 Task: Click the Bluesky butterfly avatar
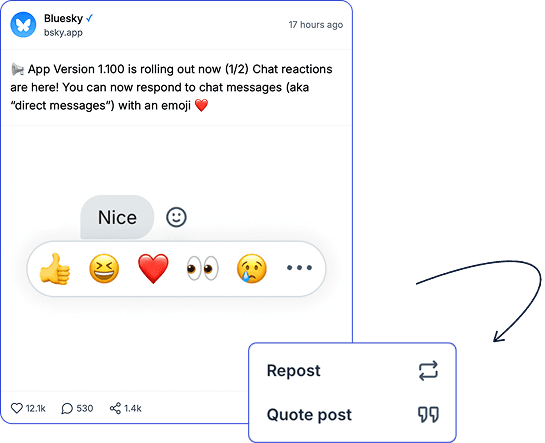23,25
